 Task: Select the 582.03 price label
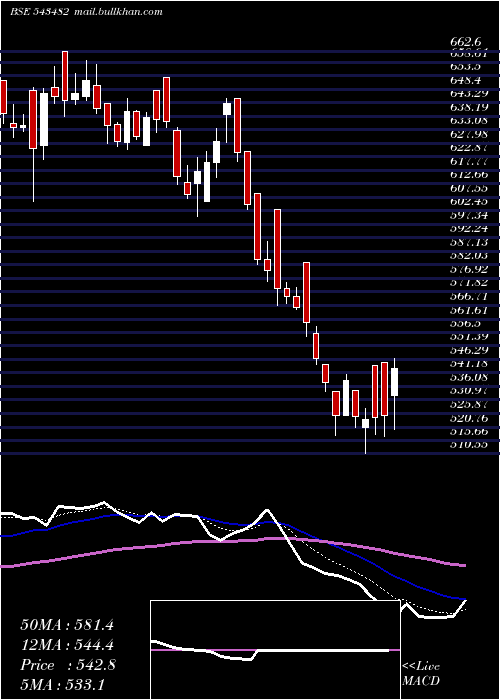point(469,256)
